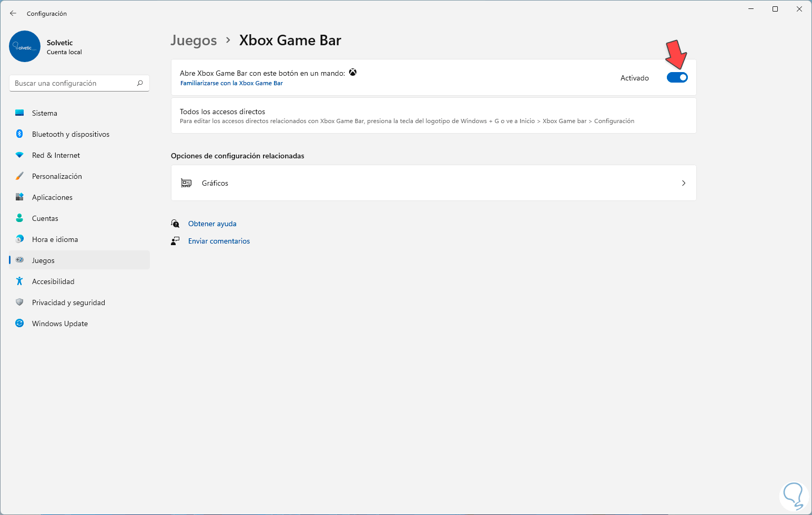Open Aplicaciones settings section
Screen dimensions: 812x515
point(79,197)
